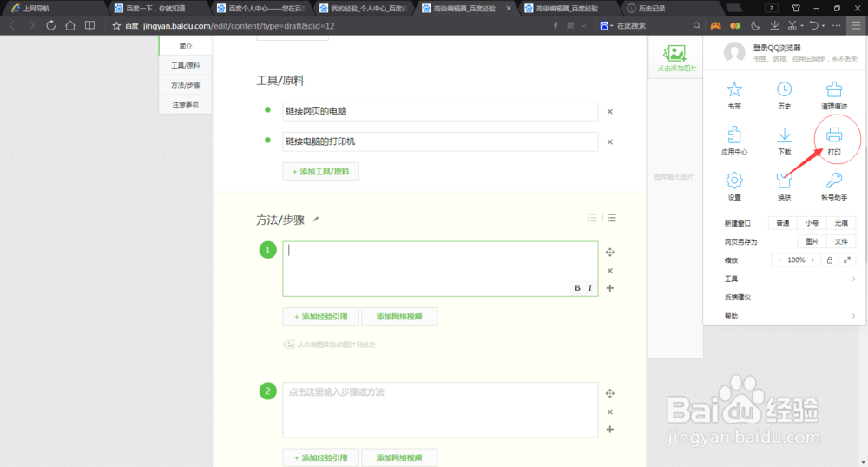Click the bookmark star in address bar
This screenshot has width=868, height=467.
click(x=116, y=25)
